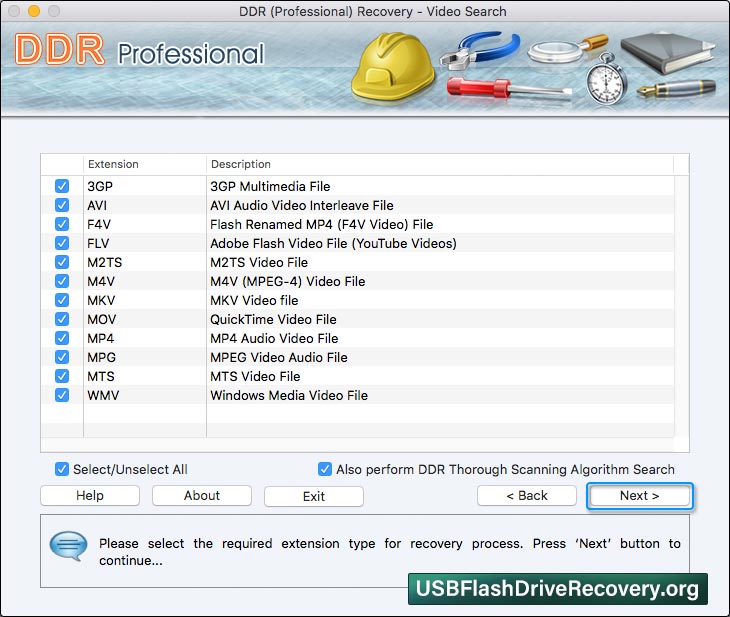Uncheck the WMV extension checkbox

61,395
